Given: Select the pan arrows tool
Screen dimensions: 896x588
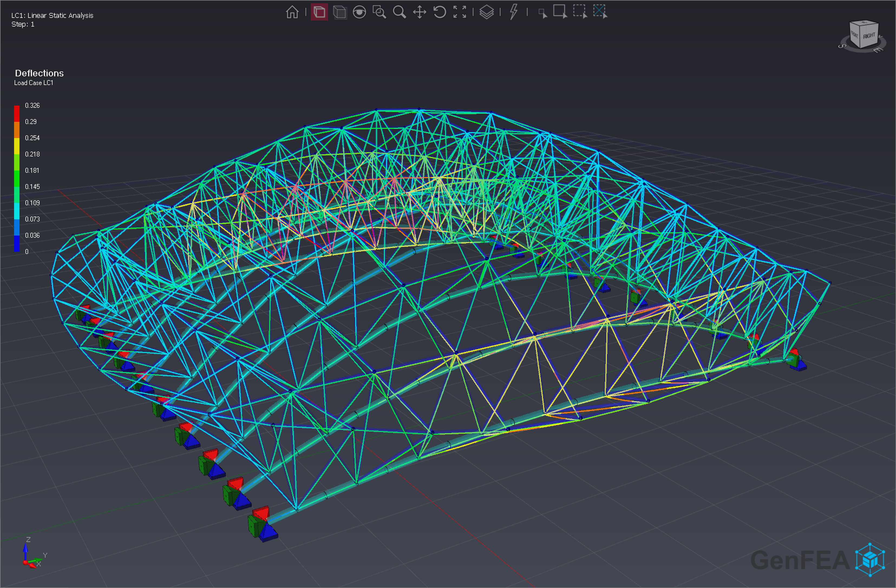Looking at the screenshot, I should pyautogui.click(x=419, y=12).
